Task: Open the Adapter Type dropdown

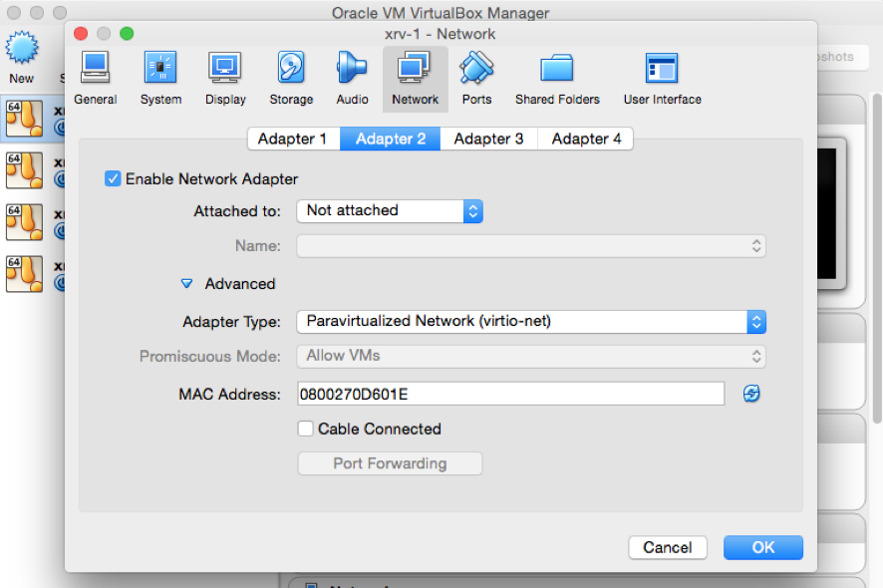Action: [531, 322]
